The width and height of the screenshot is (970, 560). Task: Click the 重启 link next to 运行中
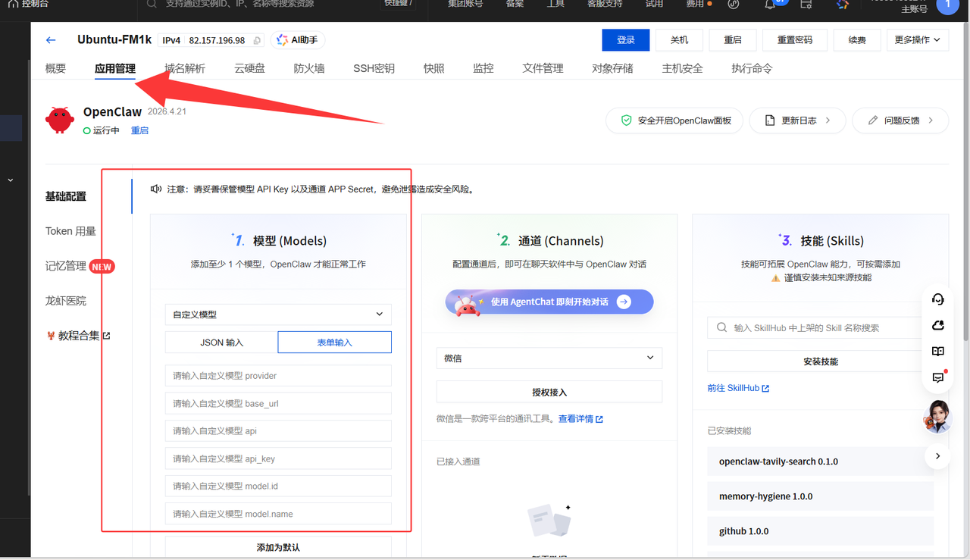[139, 130]
